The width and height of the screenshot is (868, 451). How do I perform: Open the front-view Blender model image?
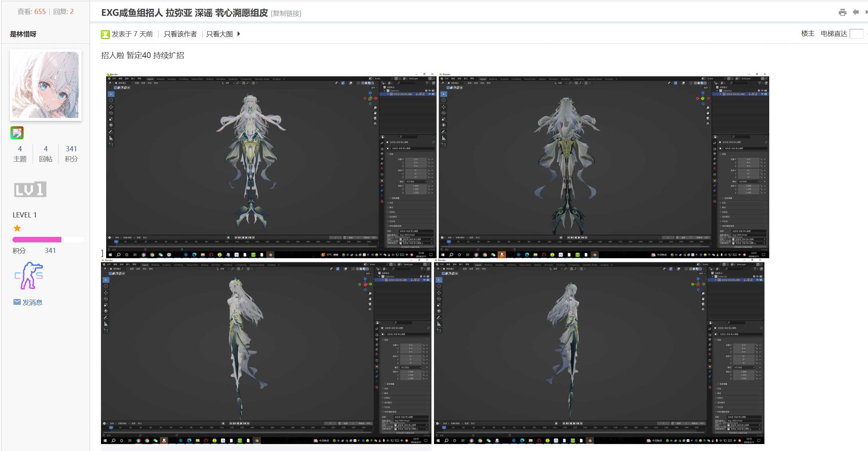271,165
